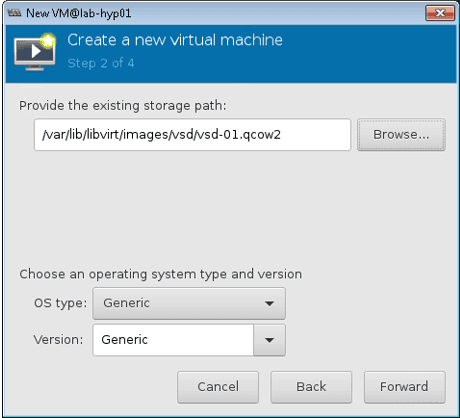460x418 pixels.
Task: Go Back to the previous wizard step
Action: 311,387
